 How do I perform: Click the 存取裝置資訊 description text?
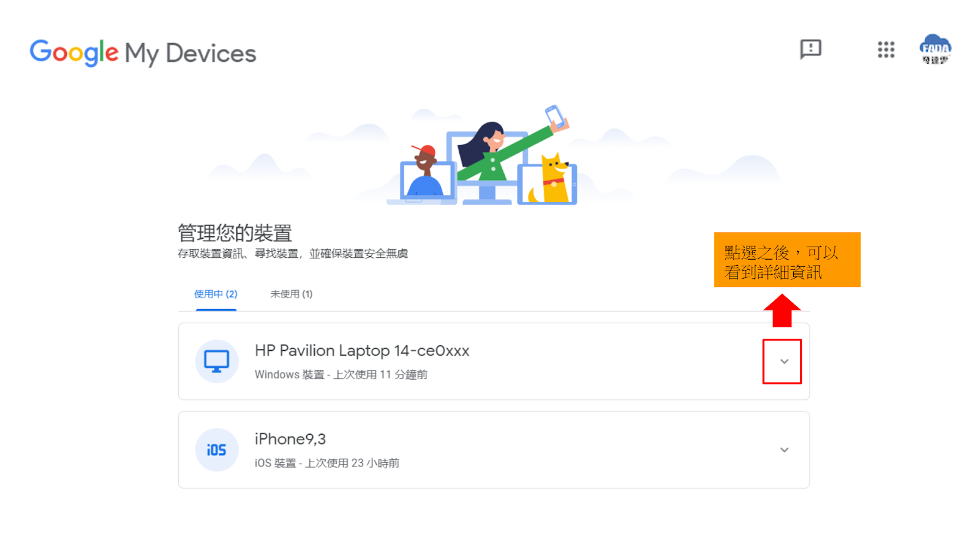(293, 253)
